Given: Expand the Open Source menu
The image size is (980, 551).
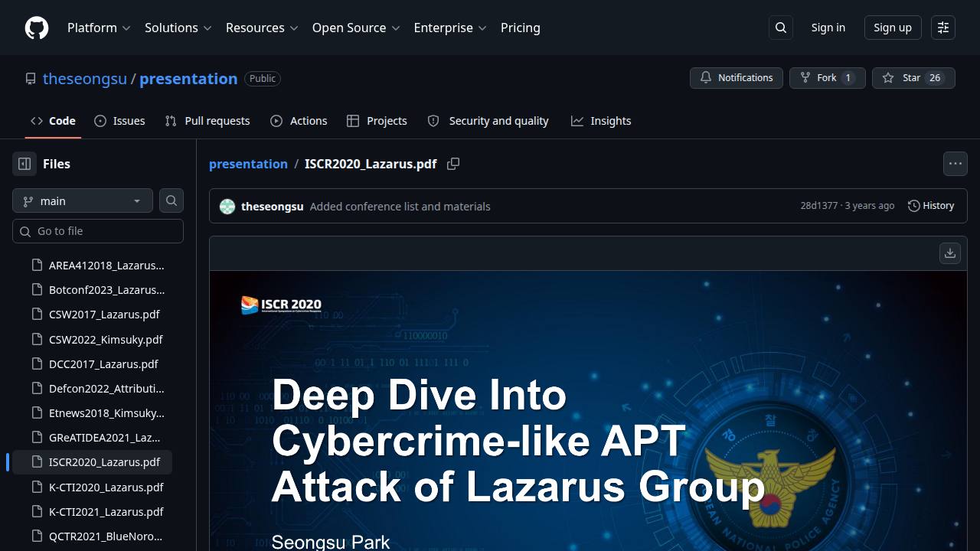Looking at the screenshot, I should pos(356,28).
